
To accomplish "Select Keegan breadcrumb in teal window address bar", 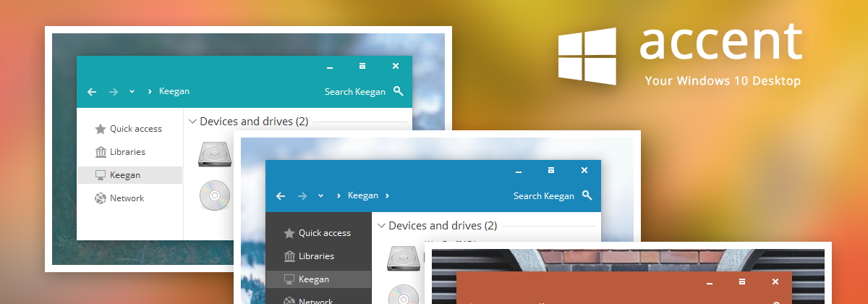I will coord(174,91).
